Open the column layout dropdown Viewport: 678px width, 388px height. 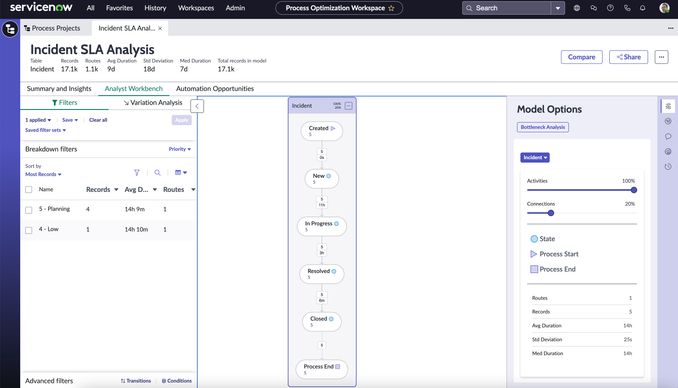coord(181,173)
